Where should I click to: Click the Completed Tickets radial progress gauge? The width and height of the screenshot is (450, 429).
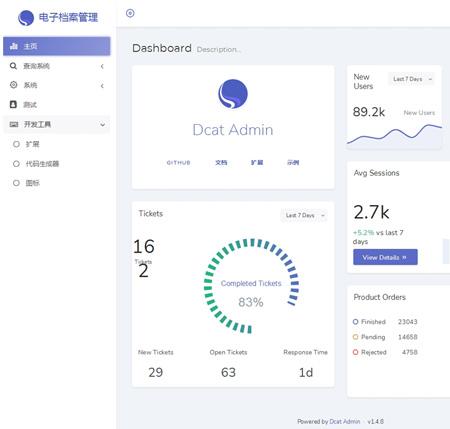click(x=251, y=286)
